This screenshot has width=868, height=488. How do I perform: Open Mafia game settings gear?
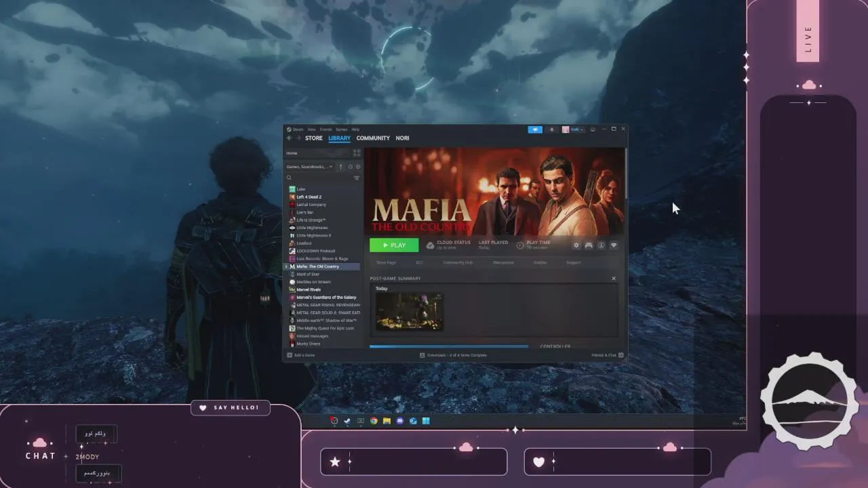pyautogui.click(x=576, y=245)
